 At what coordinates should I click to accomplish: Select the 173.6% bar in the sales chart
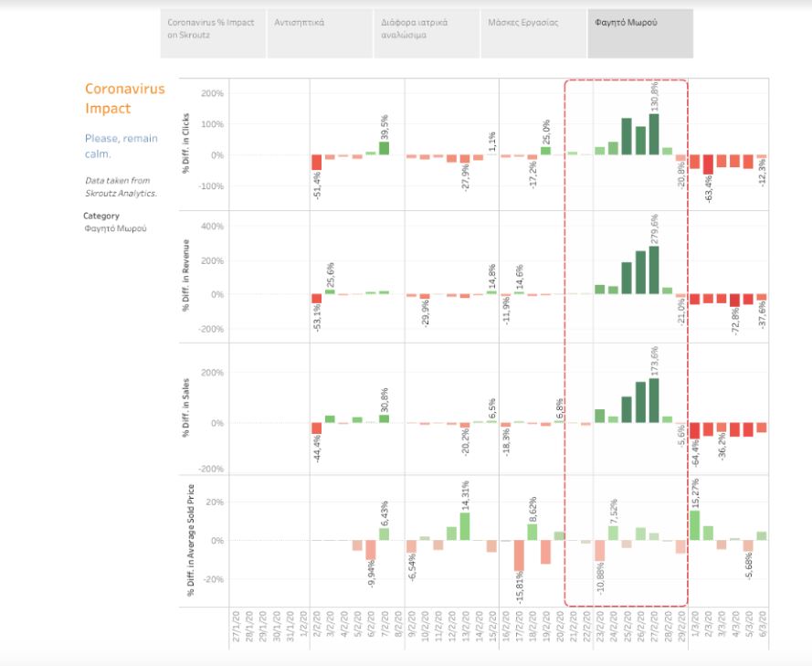tap(654, 400)
